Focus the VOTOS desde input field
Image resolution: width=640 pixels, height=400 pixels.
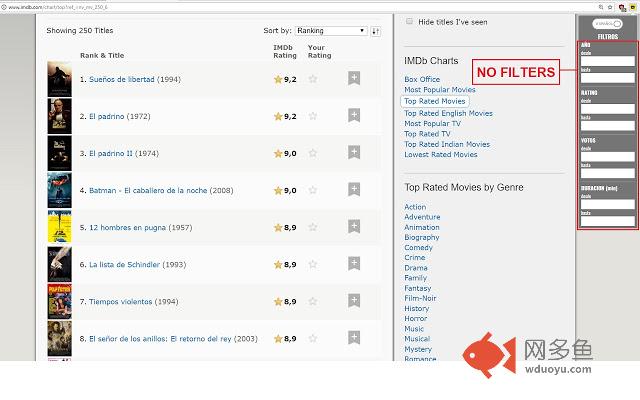pos(607,156)
